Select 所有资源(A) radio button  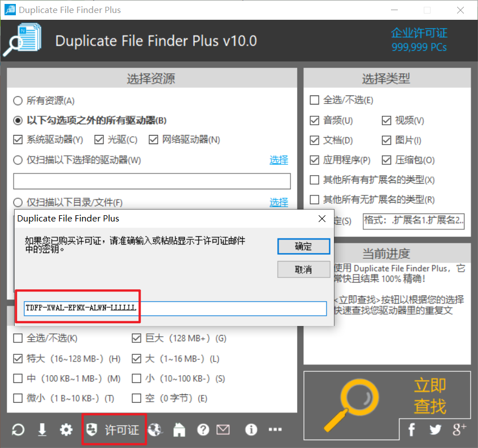click(x=18, y=101)
